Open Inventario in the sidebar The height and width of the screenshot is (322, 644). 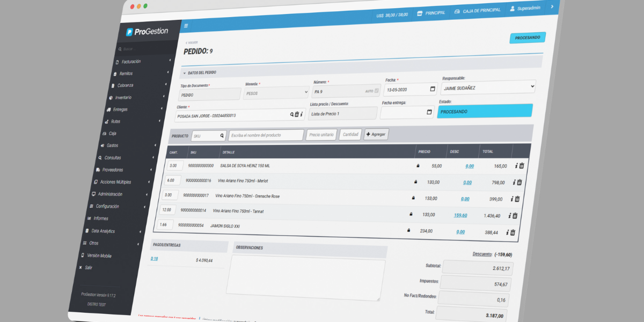123,98
